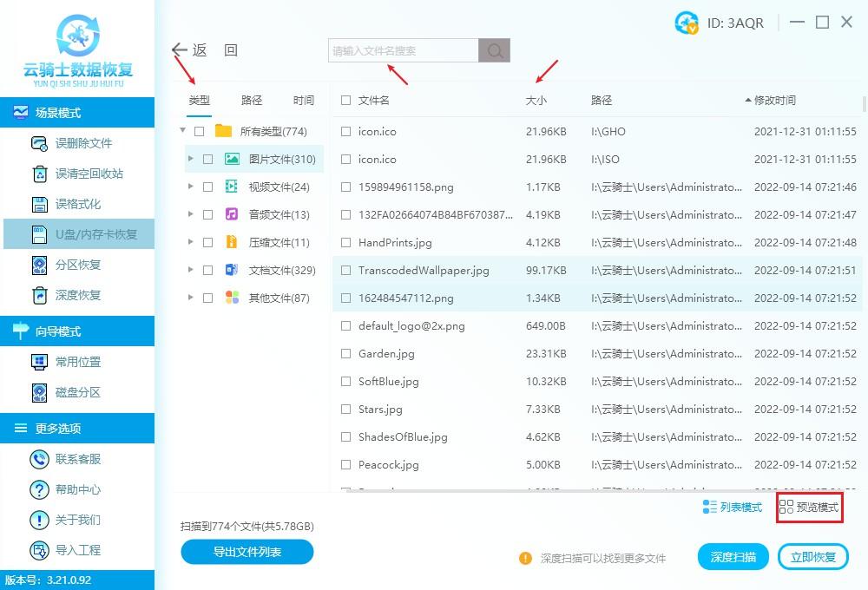868x590 pixels.
Task: Tick the checkbox for 图片文件(310)
Action: click(x=207, y=160)
